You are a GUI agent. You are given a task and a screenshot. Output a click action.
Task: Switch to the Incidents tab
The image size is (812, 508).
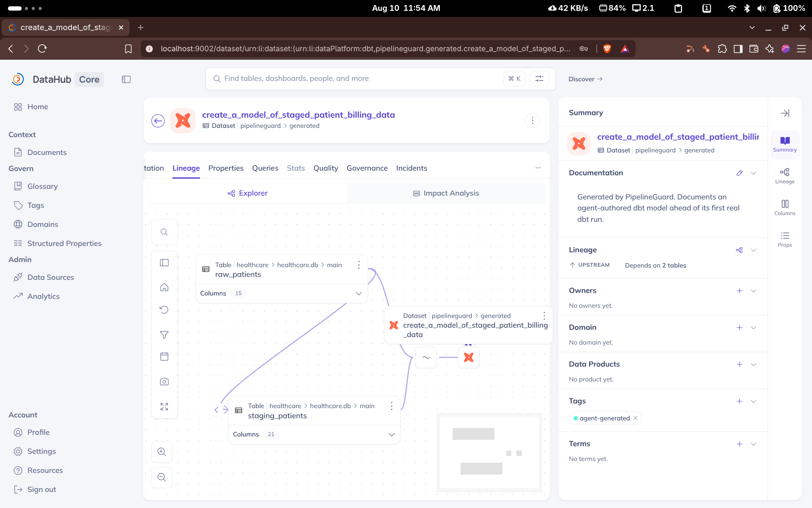[411, 168]
